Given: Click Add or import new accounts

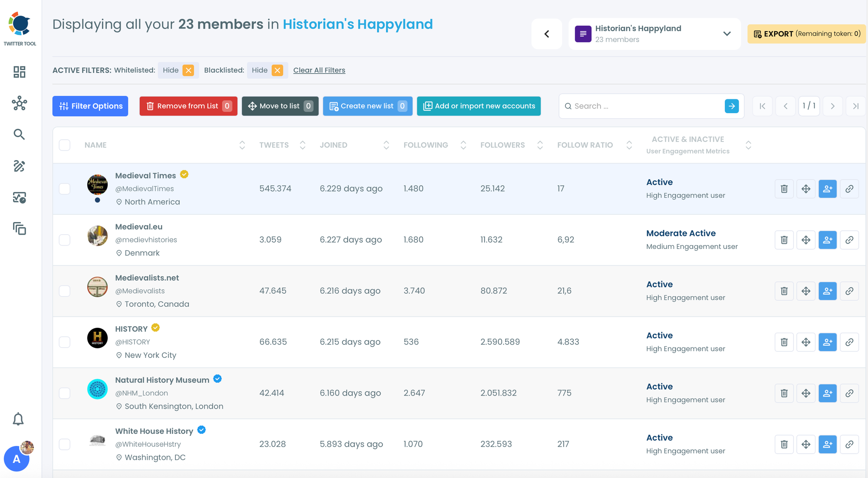Looking at the screenshot, I should (479, 106).
